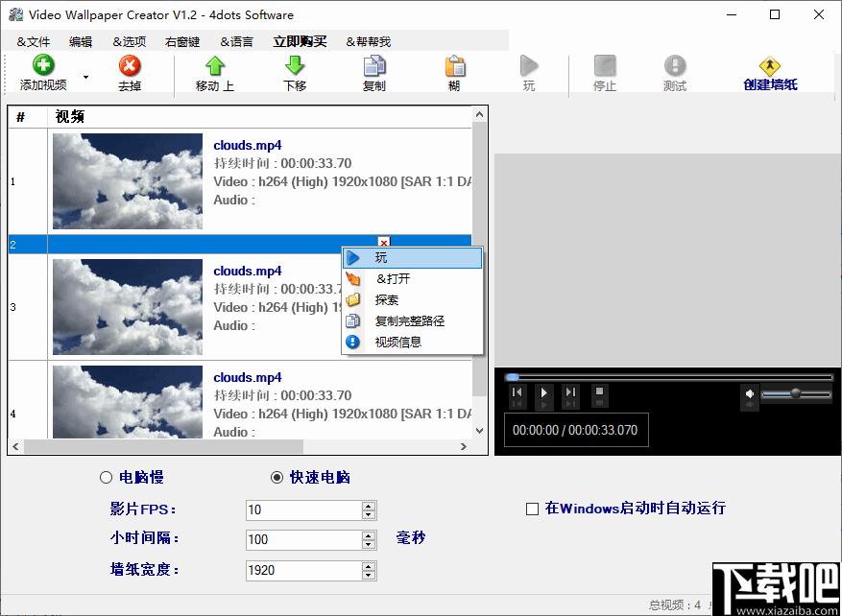Choose 复制完整路径 in the context menu
The height and width of the screenshot is (616, 842).
(x=412, y=320)
